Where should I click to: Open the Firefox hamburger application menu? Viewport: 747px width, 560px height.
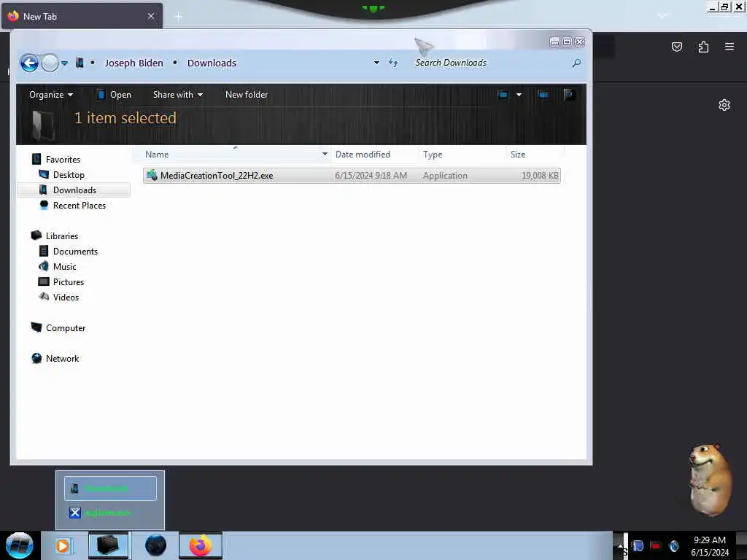[729, 47]
